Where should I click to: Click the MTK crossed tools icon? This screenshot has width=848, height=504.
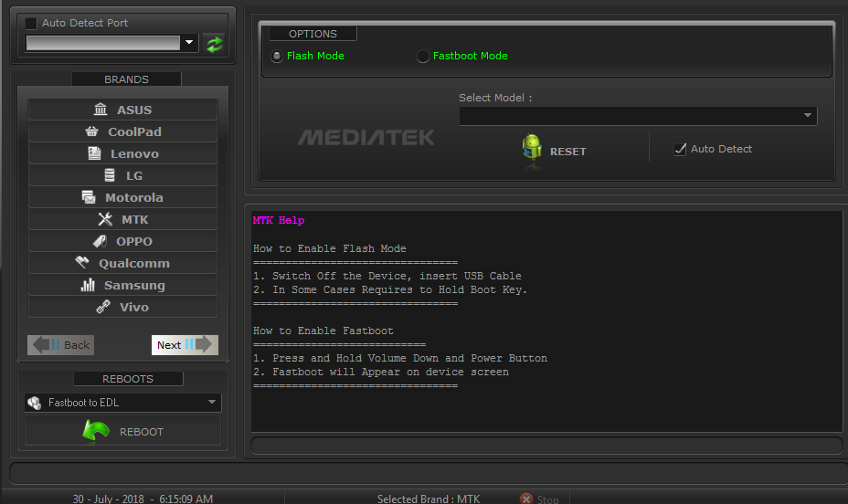tap(105, 219)
